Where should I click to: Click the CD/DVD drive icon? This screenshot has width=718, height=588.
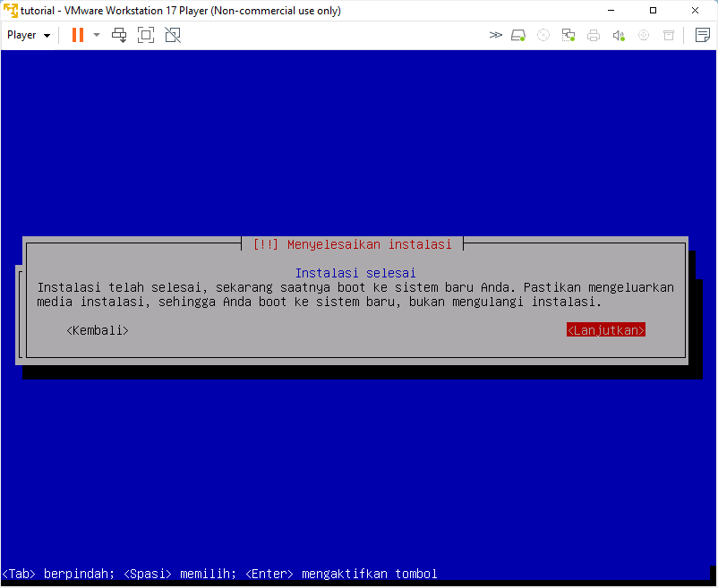543,35
